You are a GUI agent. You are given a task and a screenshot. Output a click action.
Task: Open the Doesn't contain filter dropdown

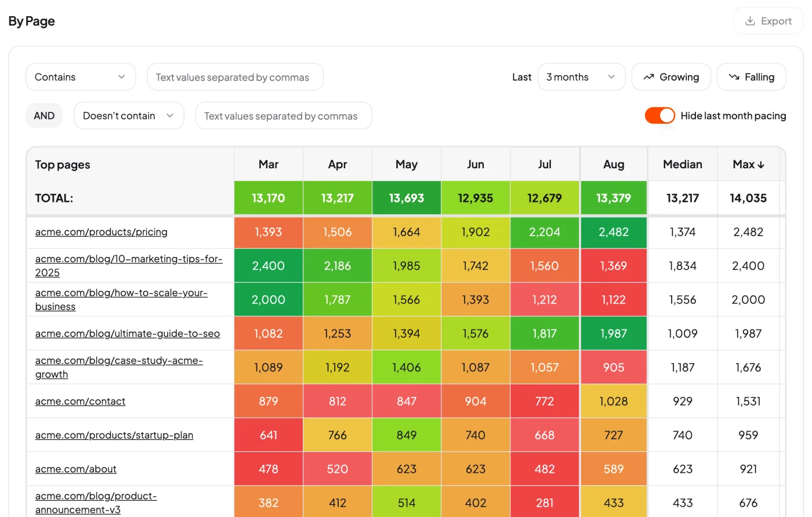[x=129, y=115]
